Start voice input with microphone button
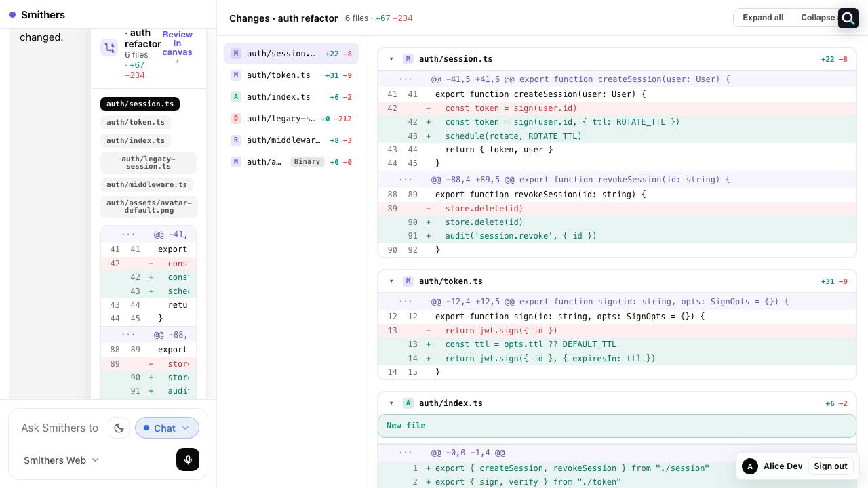Viewport: 868px width, 488px height. tap(188, 460)
